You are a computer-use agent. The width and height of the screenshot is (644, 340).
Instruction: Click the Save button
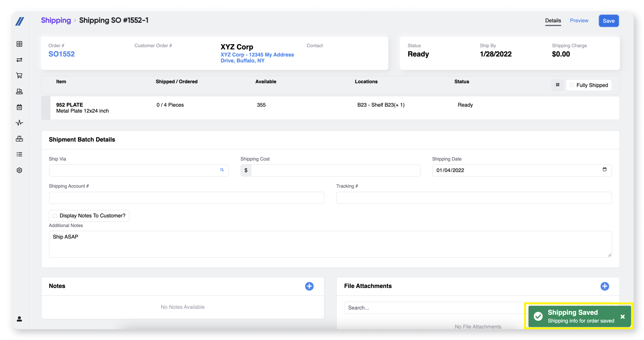[x=608, y=21]
